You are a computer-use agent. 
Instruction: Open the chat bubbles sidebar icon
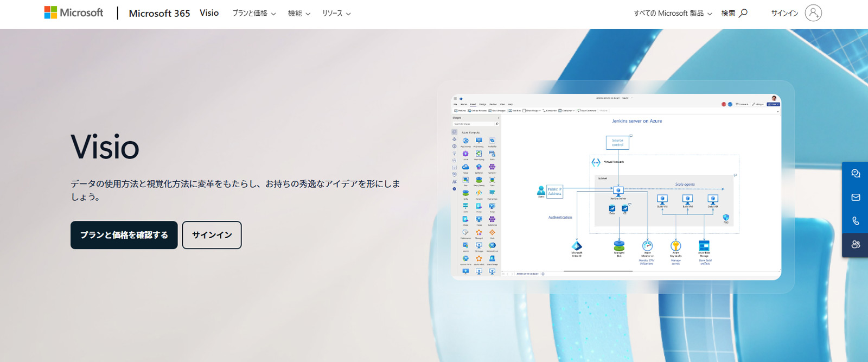[856, 174]
